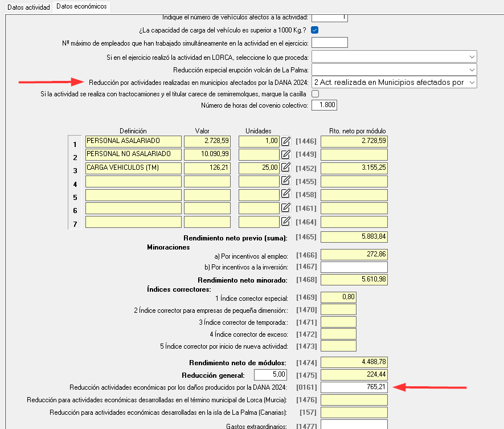Click the PERSONAL ASALARIADO definition cell
Screen dimensions: 504x429
[133, 141]
